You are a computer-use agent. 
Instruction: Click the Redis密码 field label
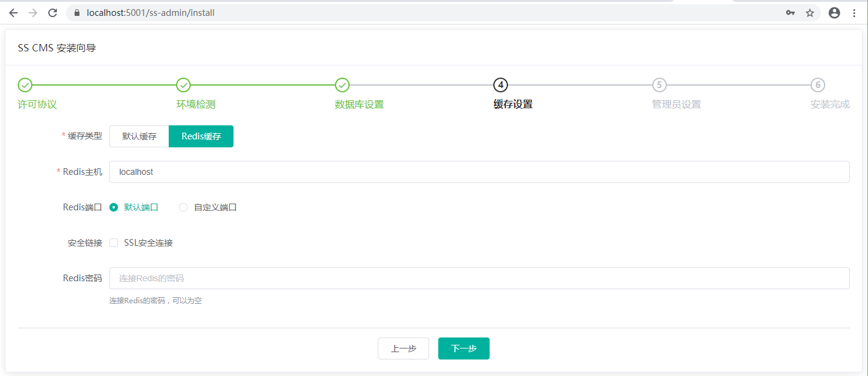click(x=83, y=278)
